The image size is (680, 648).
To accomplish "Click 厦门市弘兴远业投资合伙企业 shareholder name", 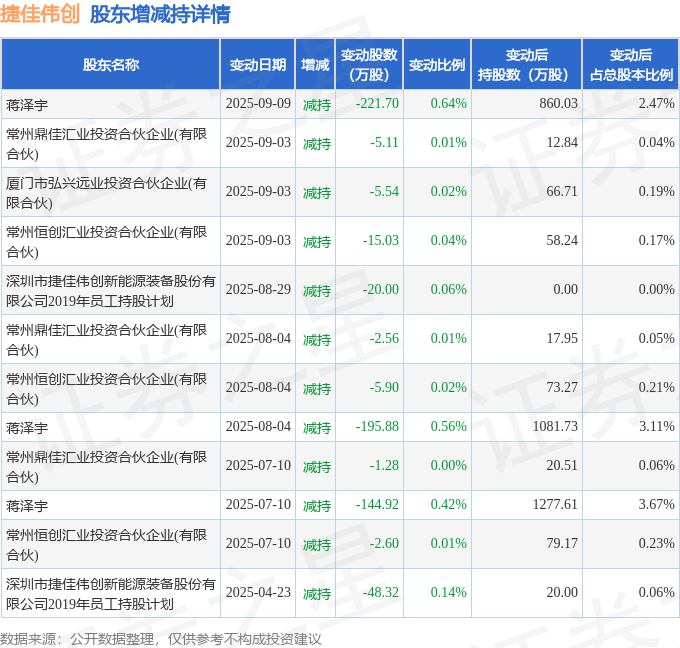I will click(106, 193).
